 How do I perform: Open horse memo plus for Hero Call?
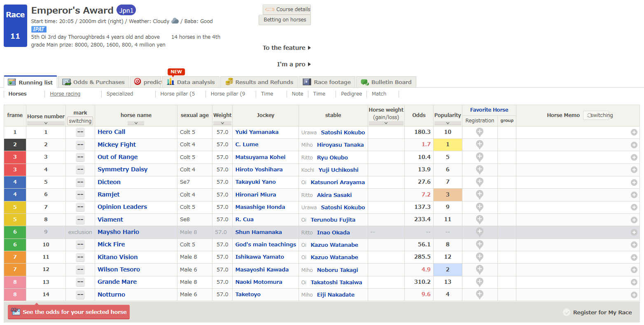tap(634, 132)
